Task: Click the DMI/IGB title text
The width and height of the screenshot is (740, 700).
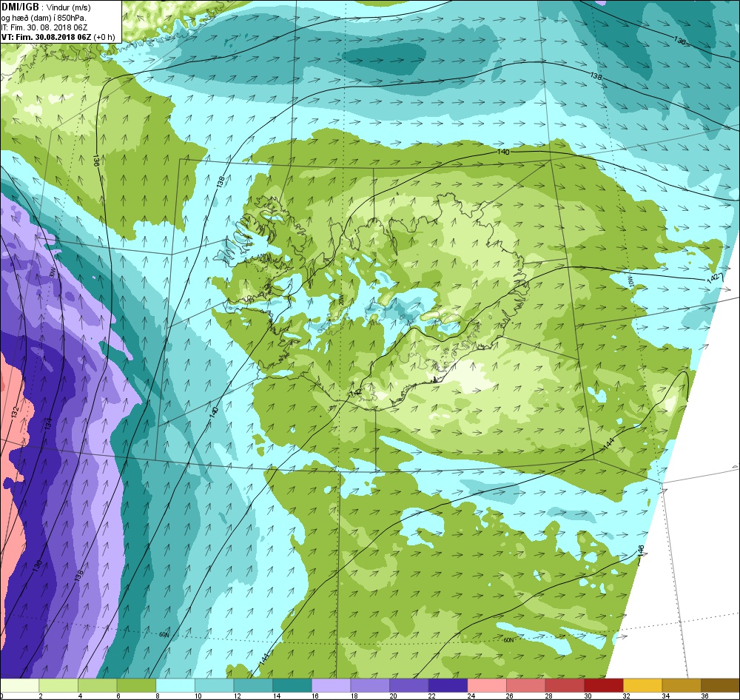Action: 20,7
